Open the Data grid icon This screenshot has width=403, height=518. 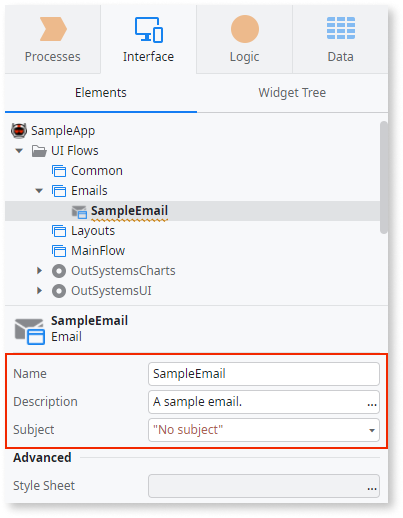click(341, 28)
